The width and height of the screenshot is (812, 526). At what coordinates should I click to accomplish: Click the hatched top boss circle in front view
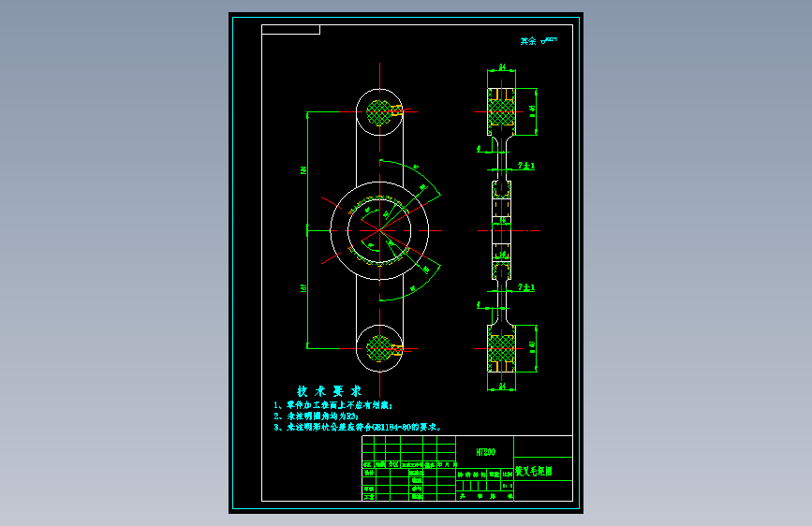click(x=378, y=112)
